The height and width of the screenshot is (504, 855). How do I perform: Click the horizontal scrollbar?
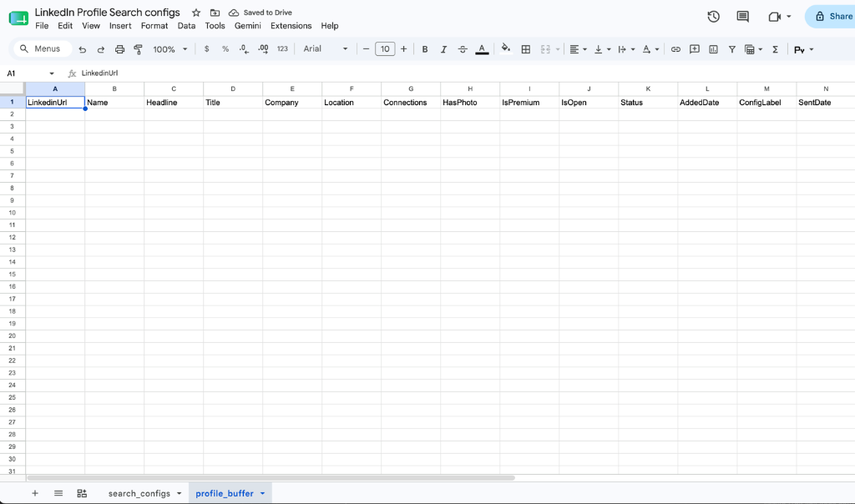271,478
